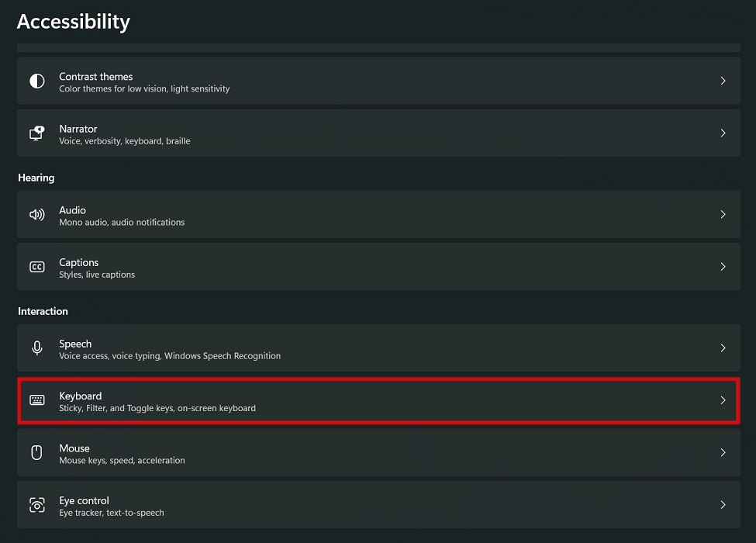Viewport: 756px width, 543px height.
Task: Open Keyboard settings via right chevron
Action: click(723, 400)
